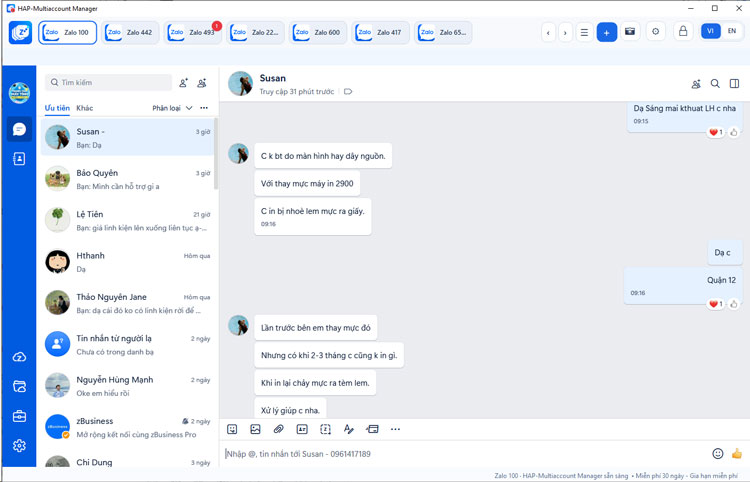Image resolution: width=750 pixels, height=482 pixels.
Task: Open the Zalo 65... account tab
Action: (x=443, y=33)
